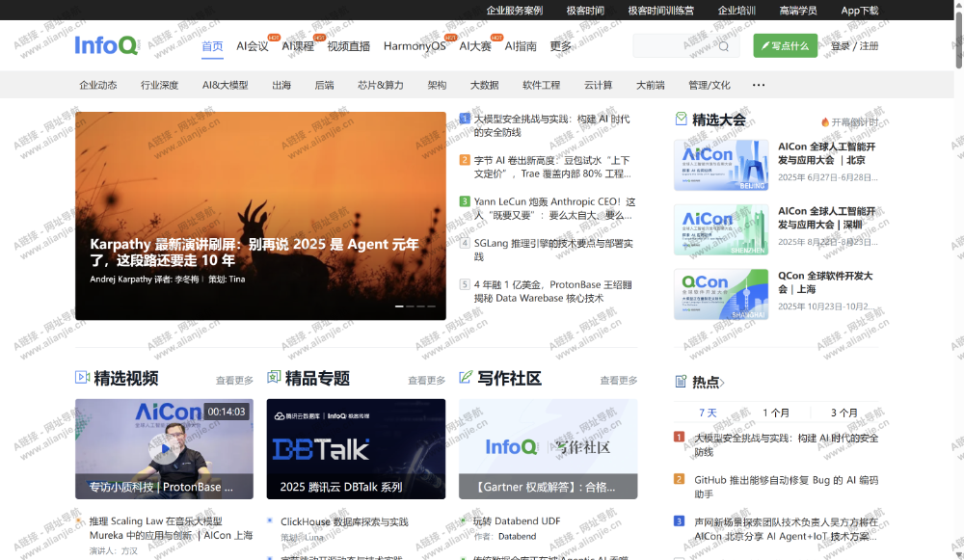The height and width of the screenshot is (560, 964).
Task: Click the 热点 section icon
Action: (681, 382)
